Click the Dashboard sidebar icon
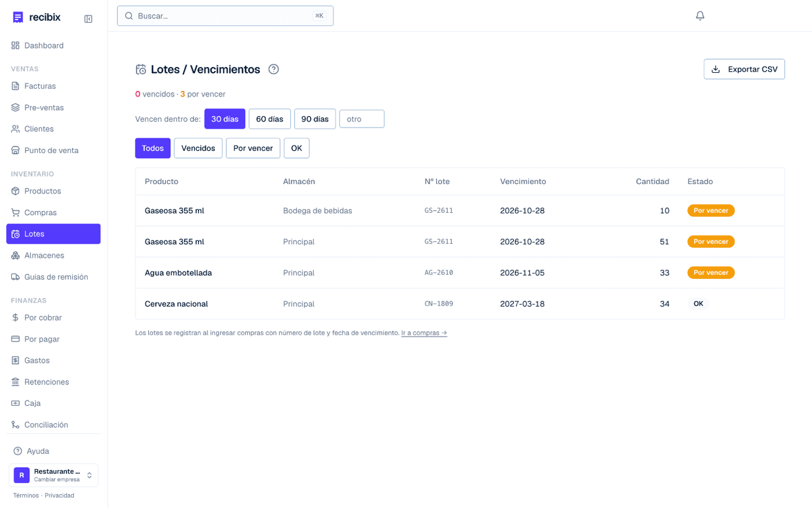Image resolution: width=812 pixels, height=508 pixels. coord(15,46)
